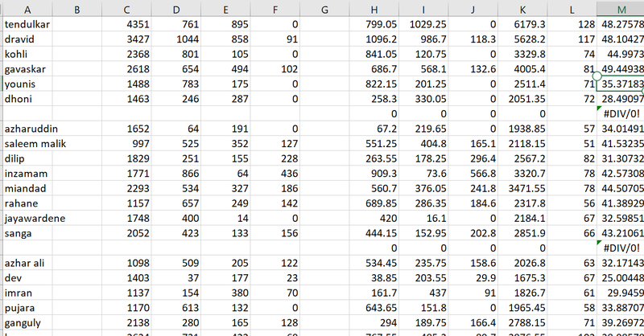
Task: Click the cell containing 'inzamam'
Action: pyautogui.click(x=27, y=174)
